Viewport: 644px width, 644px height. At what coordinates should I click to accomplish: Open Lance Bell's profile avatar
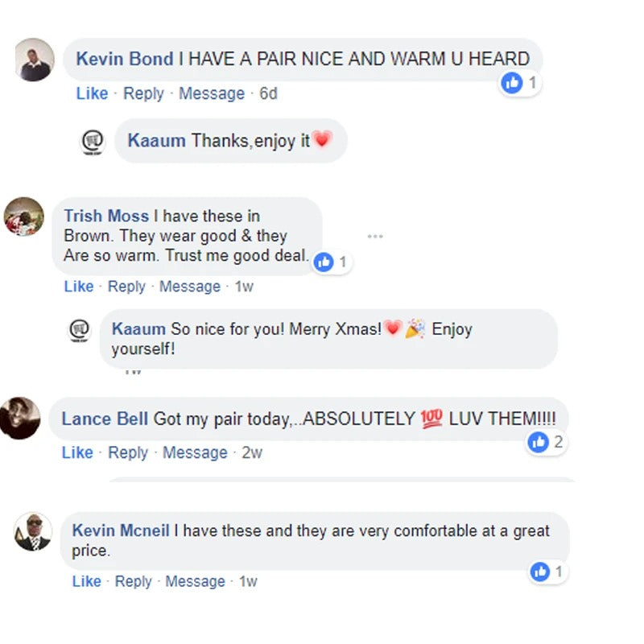pyautogui.click(x=19, y=418)
